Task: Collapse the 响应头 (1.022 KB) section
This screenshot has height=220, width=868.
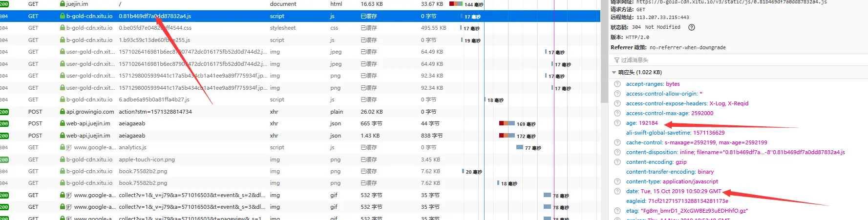Action: pyautogui.click(x=614, y=72)
